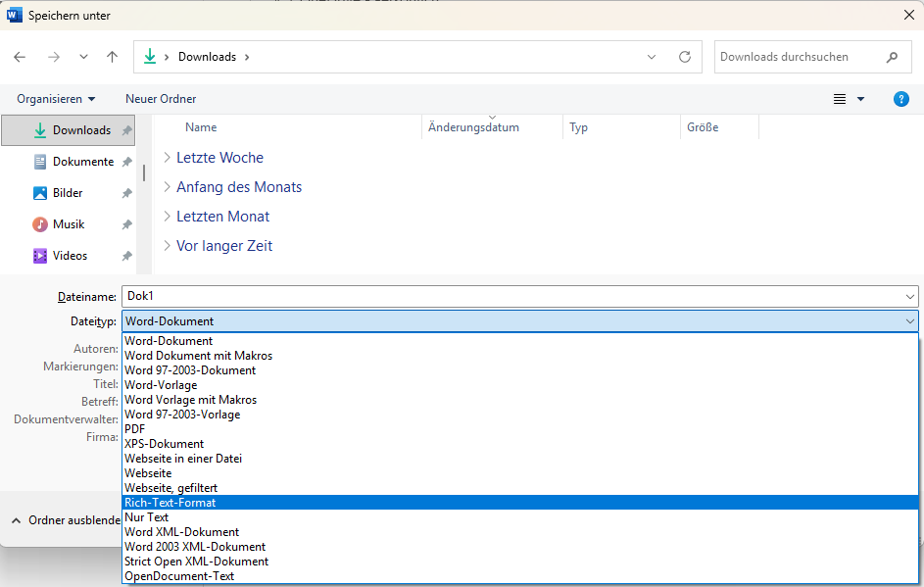Refresh the Downloads folder view
Image resolution: width=924 pixels, height=587 pixels.
pos(685,57)
